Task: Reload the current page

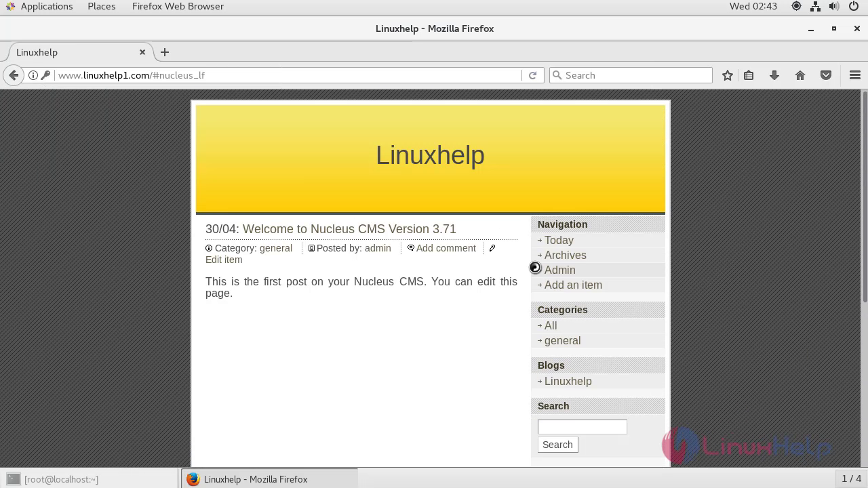Action: coord(533,75)
